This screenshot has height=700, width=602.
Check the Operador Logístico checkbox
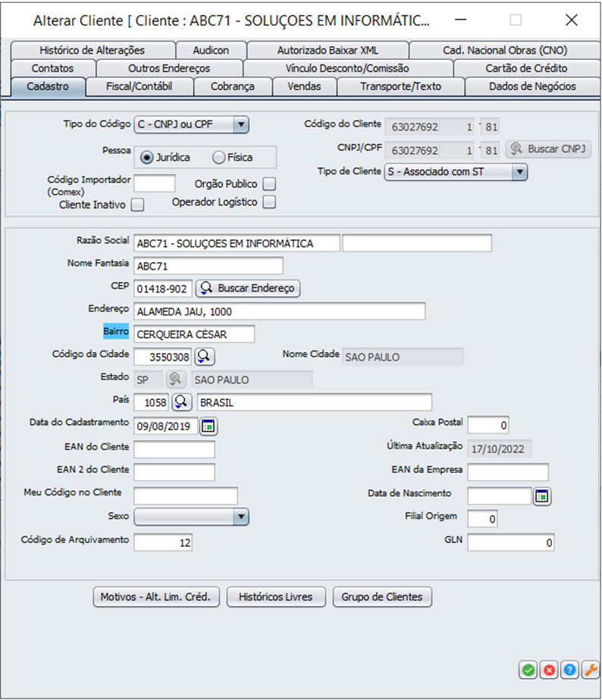[x=269, y=202]
